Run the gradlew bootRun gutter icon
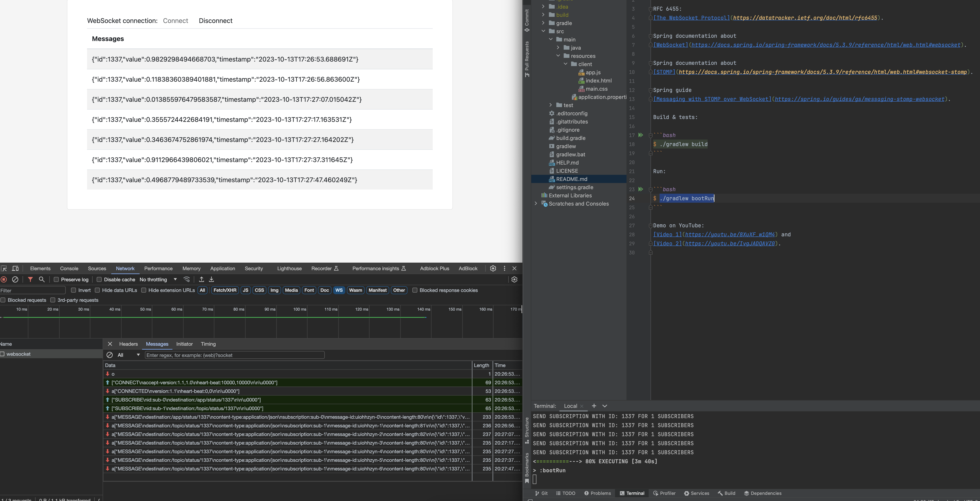 click(641, 189)
